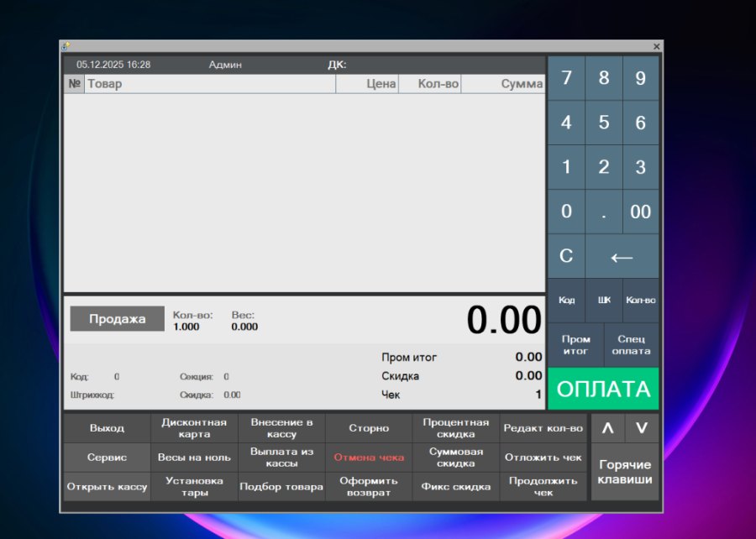Tap digit 7 on the keypad
This screenshot has height=539, width=756.
[566, 78]
